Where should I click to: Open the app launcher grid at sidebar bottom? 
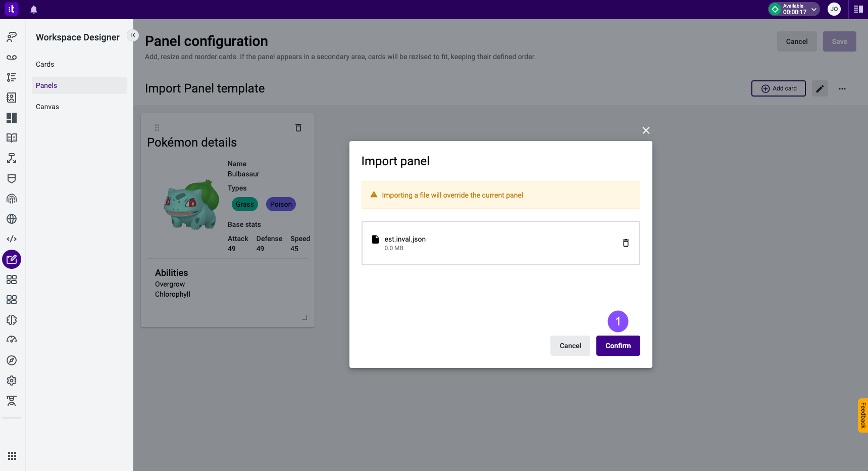click(12, 456)
